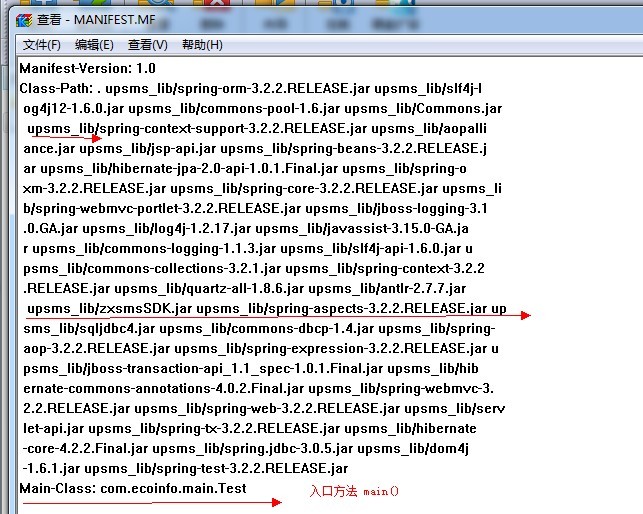This screenshot has height=514, width=643.
Task: Click the line starting 'aop-3.2.2.RELEASE.jar'
Action: (x=261, y=349)
